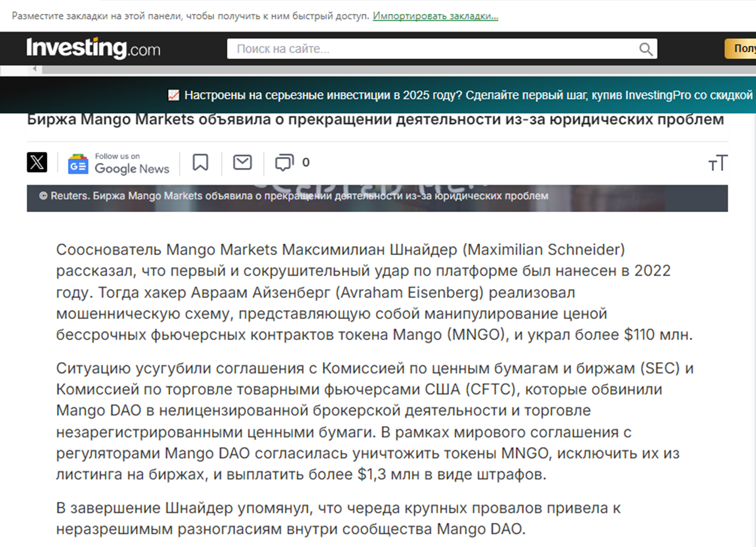The width and height of the screenshot is (756, 547).
Task: Open the comments icon
Action: pyautogui.click(x=284, y=163)
